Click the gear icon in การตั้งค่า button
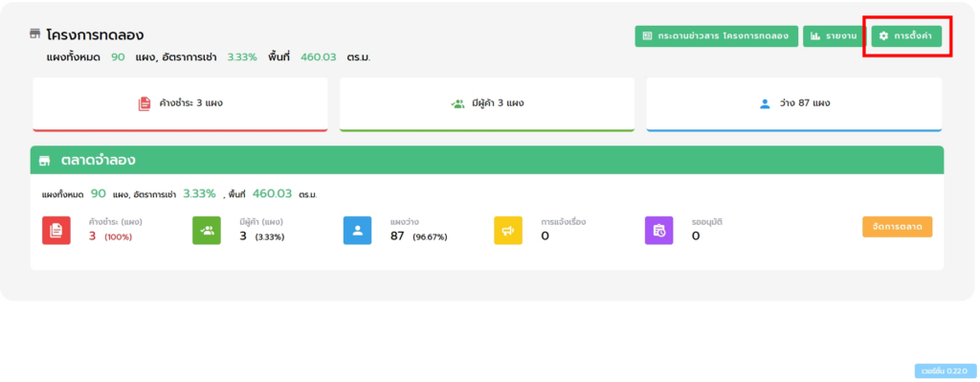The width and height of the screenshot is (980, 382). coord(883,36)
